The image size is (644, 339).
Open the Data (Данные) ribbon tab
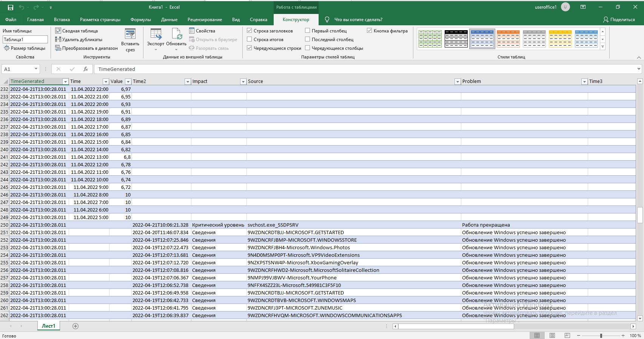click(169, 20)
